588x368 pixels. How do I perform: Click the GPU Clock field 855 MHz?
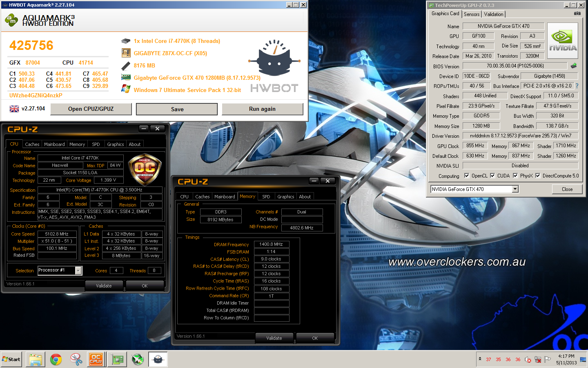click(x=475, y=146)
